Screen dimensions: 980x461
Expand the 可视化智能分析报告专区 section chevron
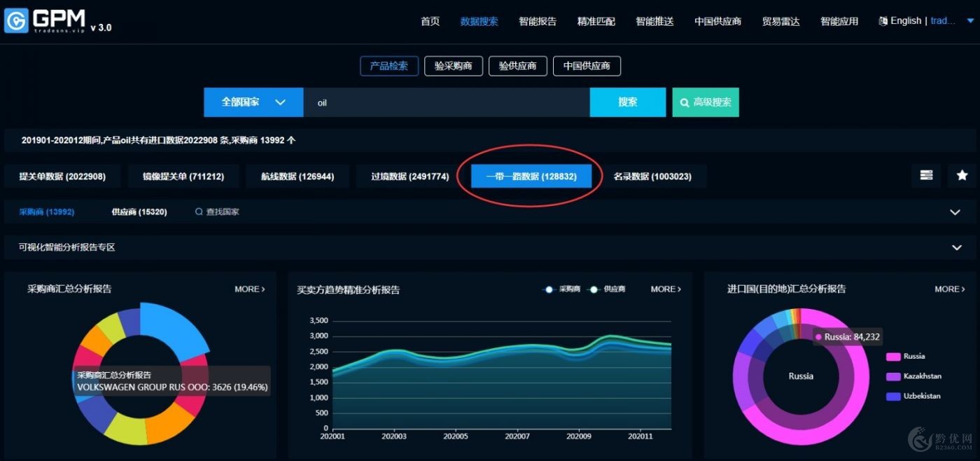(x=956, y=247)
